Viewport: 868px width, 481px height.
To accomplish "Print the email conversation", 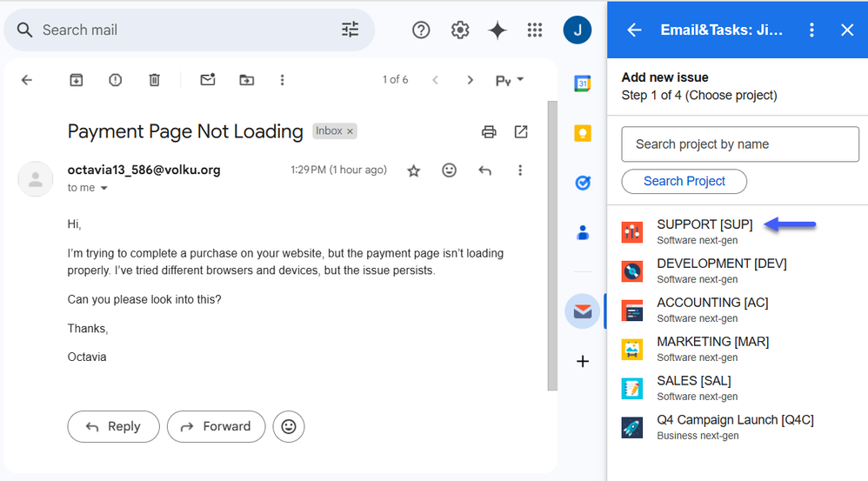I will coord(489,131).
